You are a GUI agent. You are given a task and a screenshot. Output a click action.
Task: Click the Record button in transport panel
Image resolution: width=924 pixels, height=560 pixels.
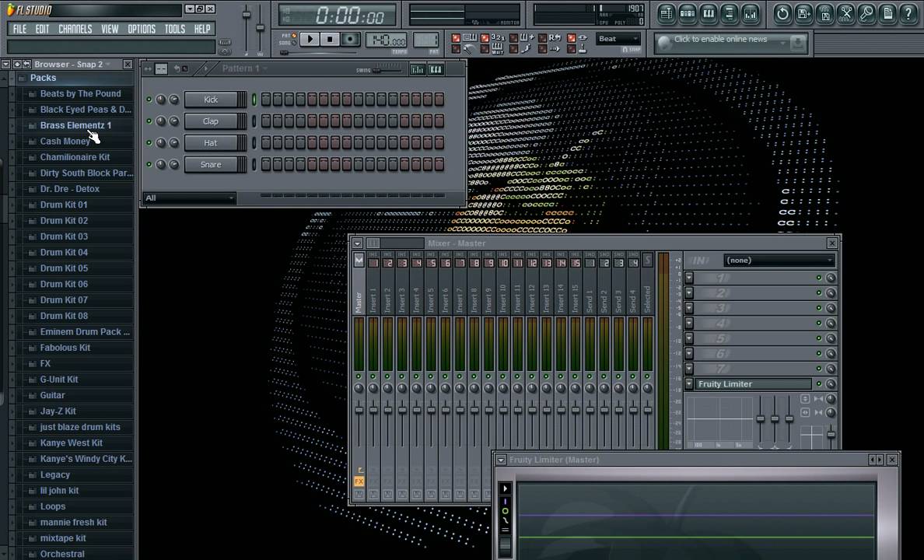click(x=350, y=40)
